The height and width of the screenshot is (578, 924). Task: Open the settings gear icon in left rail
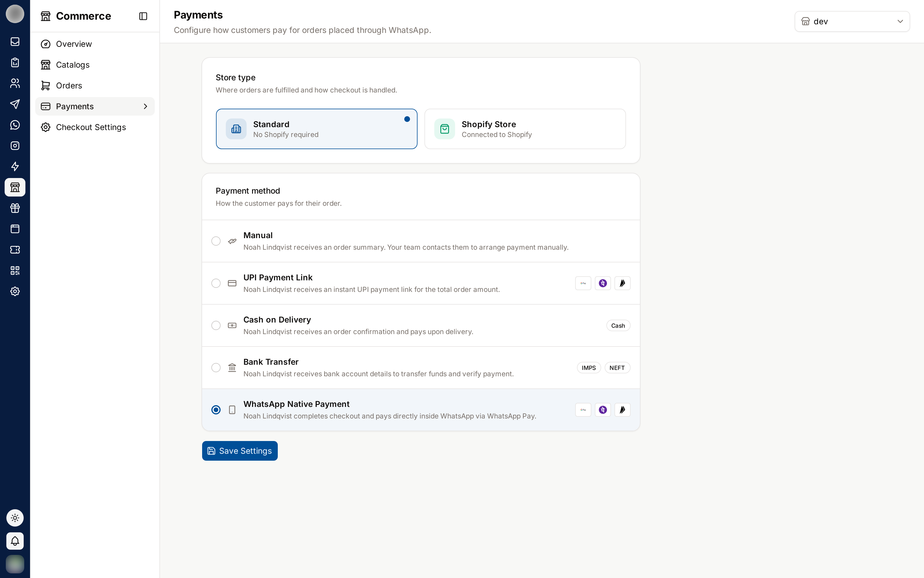click(15, 292)
